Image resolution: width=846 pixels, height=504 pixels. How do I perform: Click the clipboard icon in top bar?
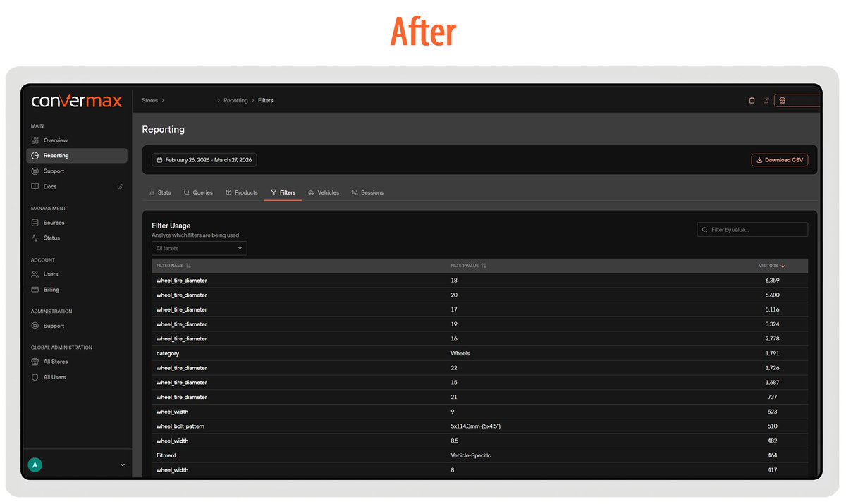point(752,101)
